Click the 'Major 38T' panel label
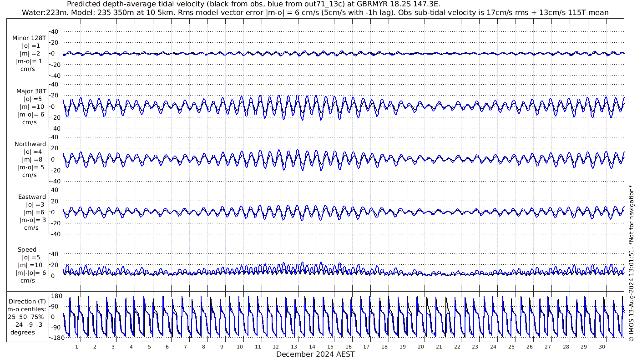Image resolution: width=637 pixels, height=364 pixels. pyautogui.click(x=31, y=91)
